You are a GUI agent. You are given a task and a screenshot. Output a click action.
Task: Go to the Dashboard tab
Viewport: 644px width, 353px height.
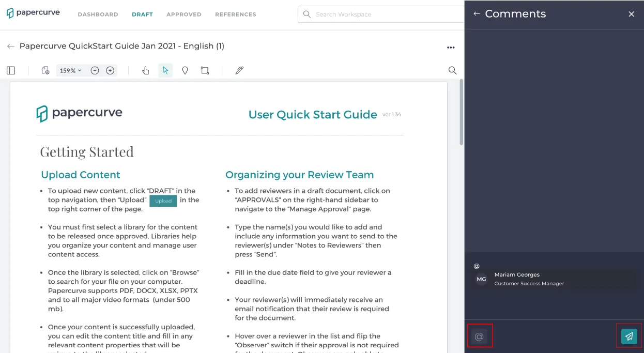tap(98, 14)
